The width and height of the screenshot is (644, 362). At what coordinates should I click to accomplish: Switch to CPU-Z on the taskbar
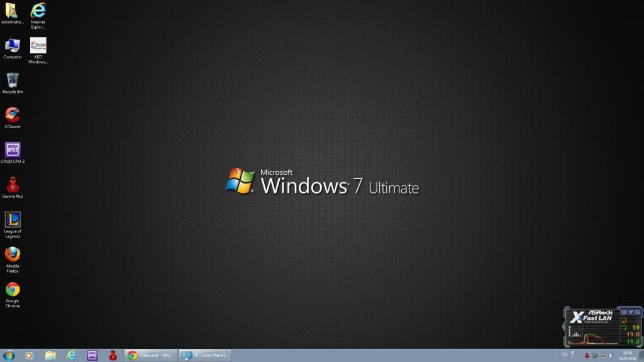click(x=92, y=356)
